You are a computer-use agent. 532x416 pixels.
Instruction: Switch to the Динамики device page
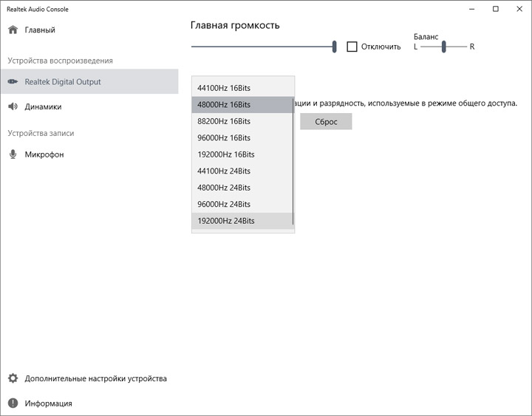click(x=43, y=106)
